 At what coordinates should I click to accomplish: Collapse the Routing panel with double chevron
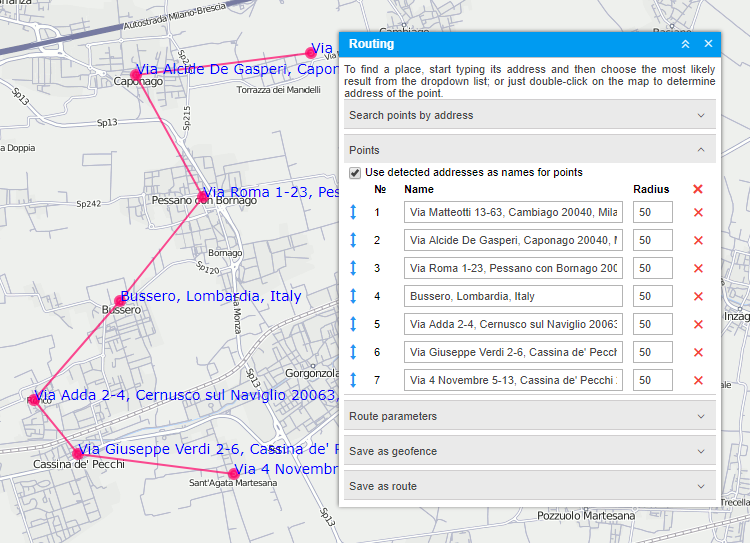click(x=685, y=44)
